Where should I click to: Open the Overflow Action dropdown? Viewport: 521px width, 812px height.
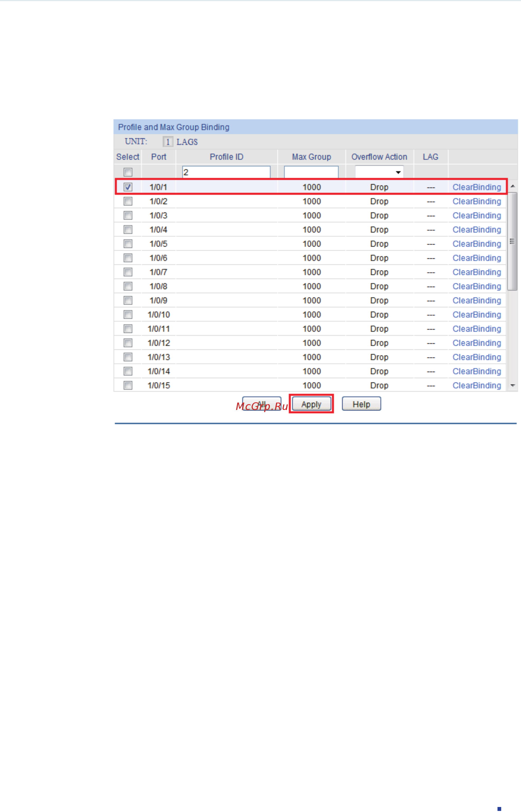pyautogui.click(x=379, y=172)
